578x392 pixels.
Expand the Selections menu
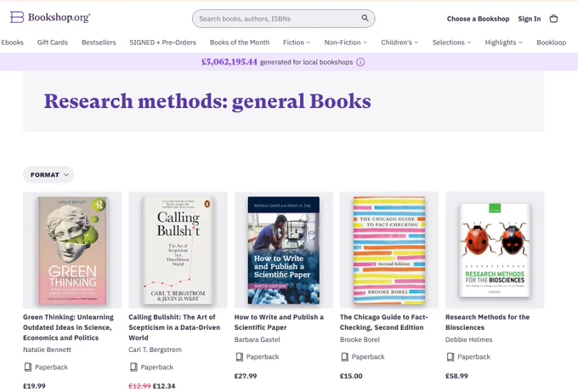pyautogui.click(x=451, y=43)
